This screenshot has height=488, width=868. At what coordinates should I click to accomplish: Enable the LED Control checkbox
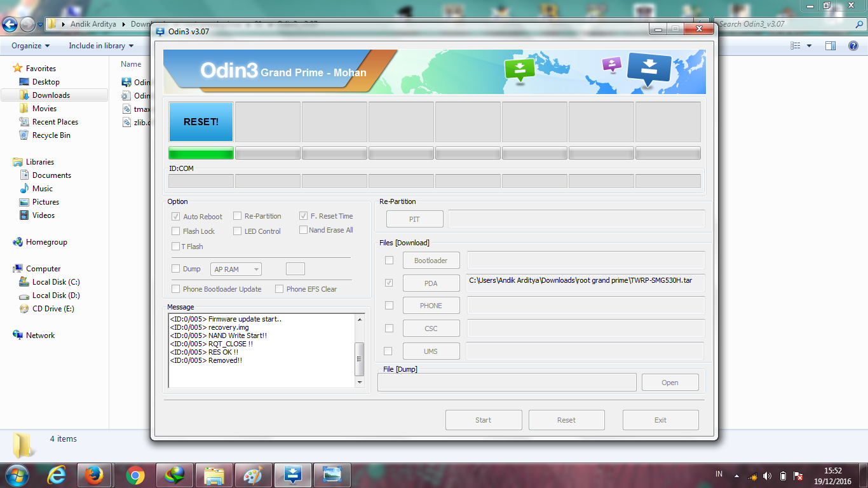[238, 231]
